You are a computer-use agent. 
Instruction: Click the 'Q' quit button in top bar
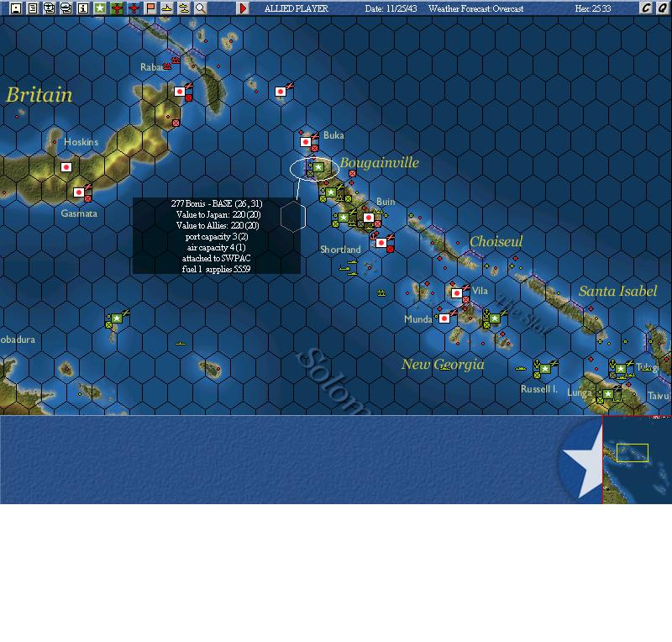coord(663,8)
